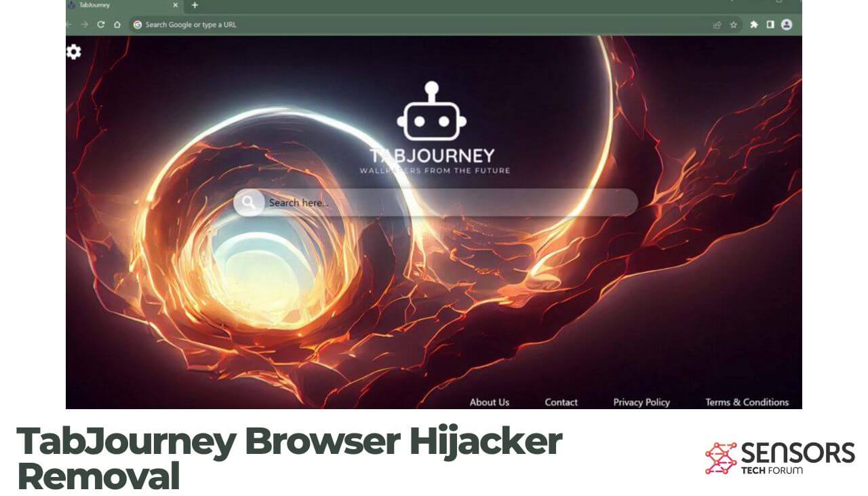This screenshot has height=496, width=868.
Task: Open the About Us link
Action: pyautogui.click(x=490, y=402)
